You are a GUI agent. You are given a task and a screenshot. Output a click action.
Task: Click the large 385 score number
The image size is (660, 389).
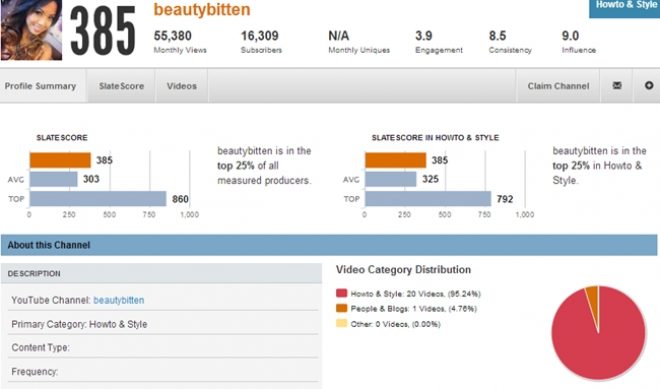pyautogui.click(x=103, y=31)
